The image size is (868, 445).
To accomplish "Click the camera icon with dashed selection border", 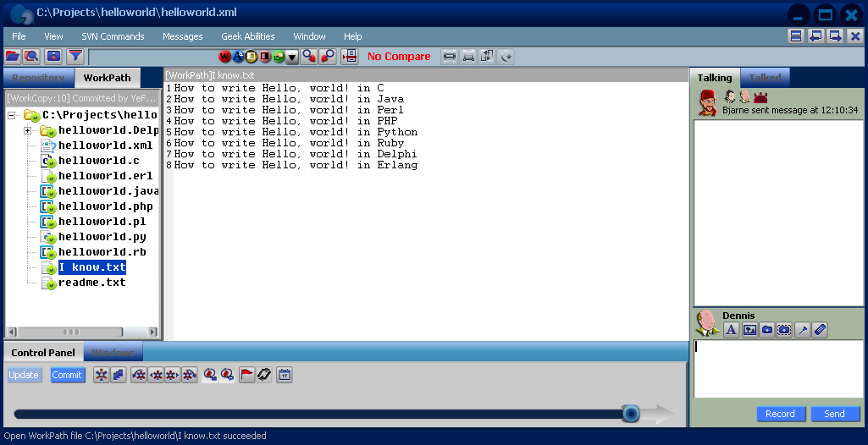I will [784, 330].
